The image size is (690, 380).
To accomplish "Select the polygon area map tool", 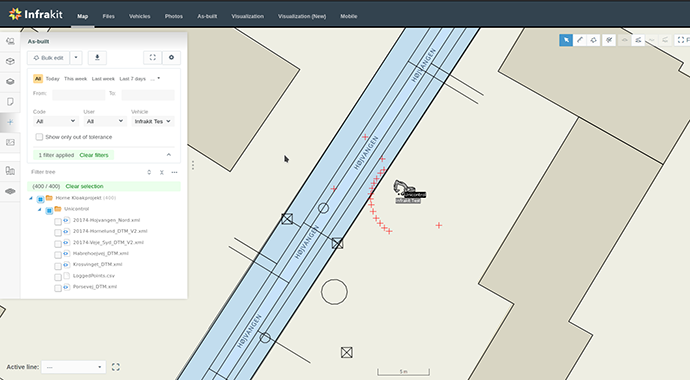I will 593,40.
